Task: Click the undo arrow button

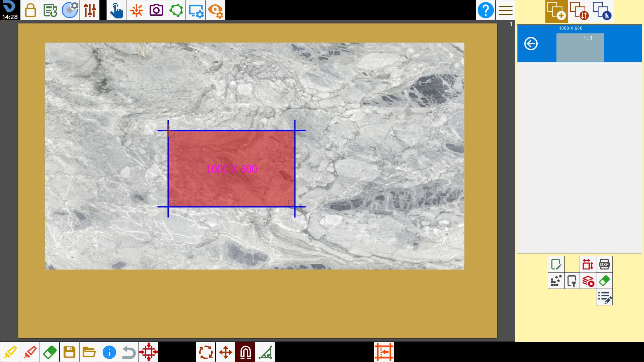Action: (x=129, y=352)
